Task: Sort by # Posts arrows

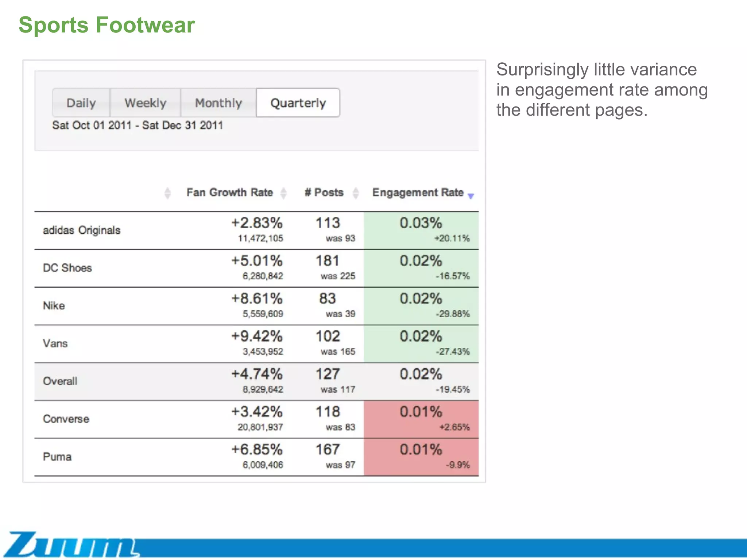Action: [356, 193]
